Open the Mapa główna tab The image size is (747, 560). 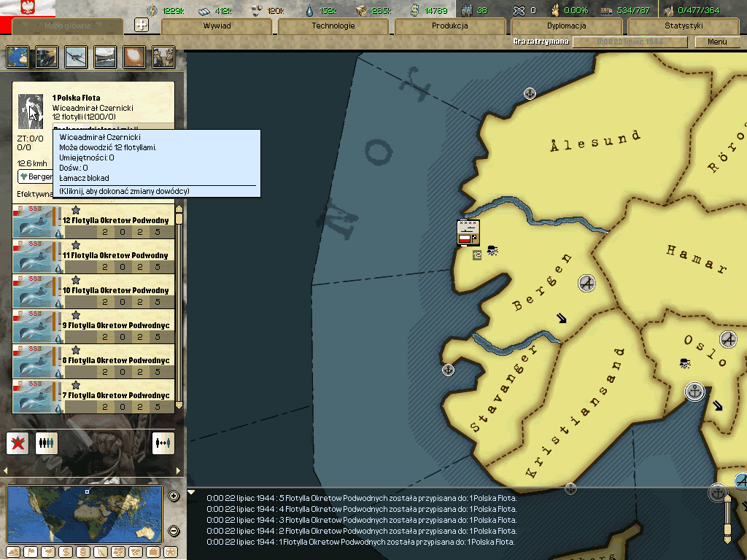click(68, 26)
